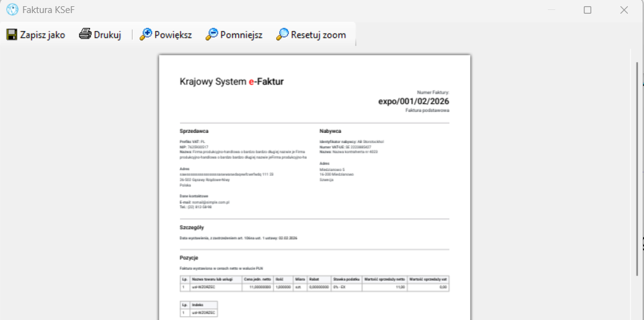This screenshot has height=320, width=644.
Task: Click the Nabywca section heading
Action: [x=330, y=131]
